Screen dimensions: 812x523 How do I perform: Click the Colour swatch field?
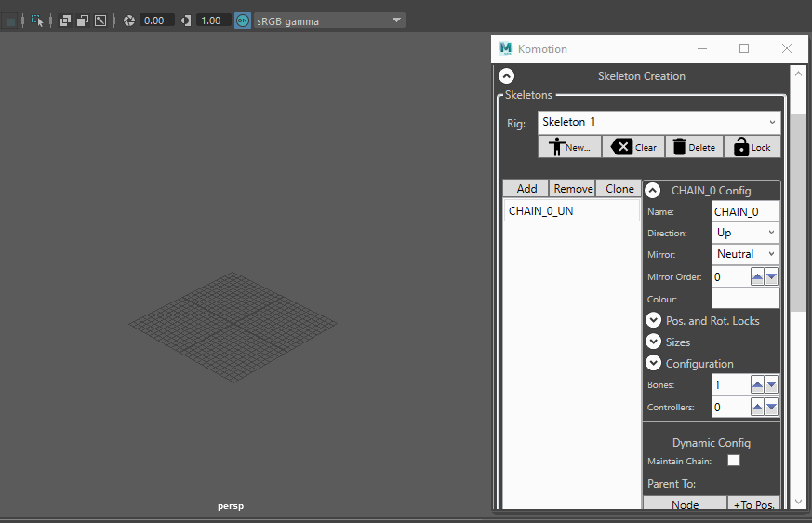pos(745,299)
